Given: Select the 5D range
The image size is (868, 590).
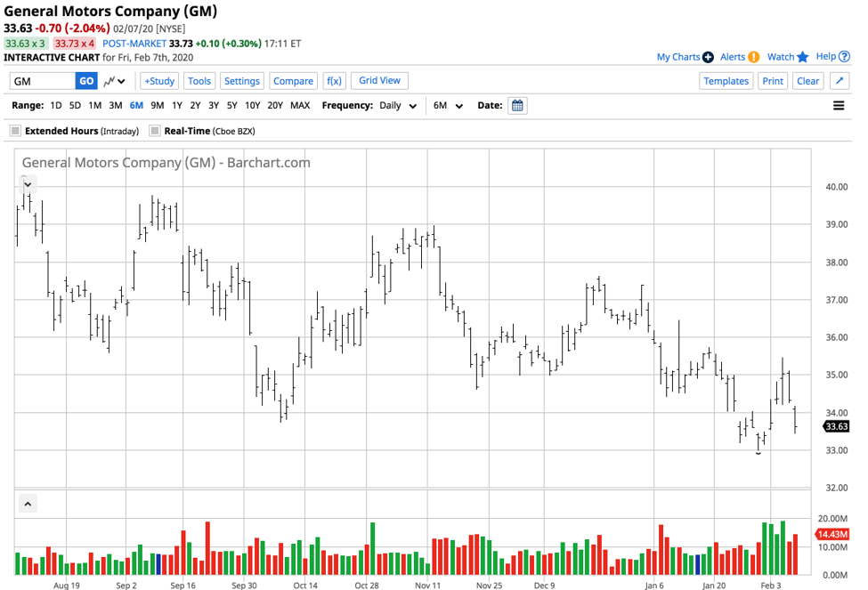Looking at the screenshot, I should 75,105.
